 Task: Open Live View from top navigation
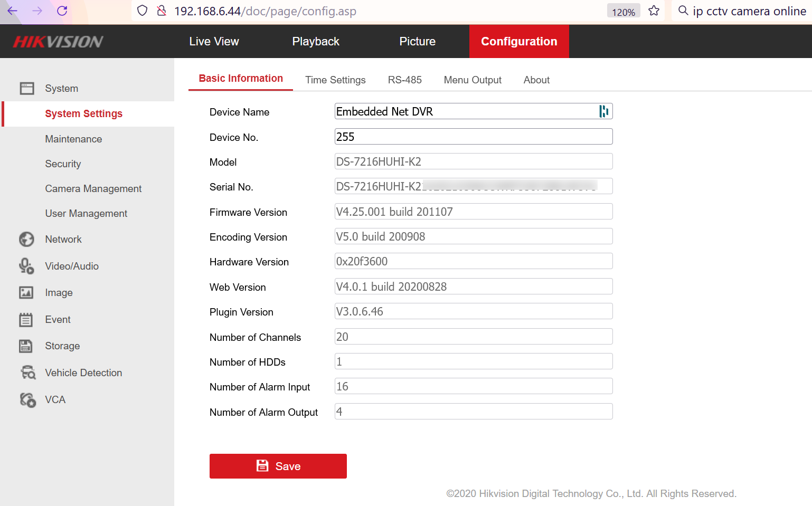point(214,42)
